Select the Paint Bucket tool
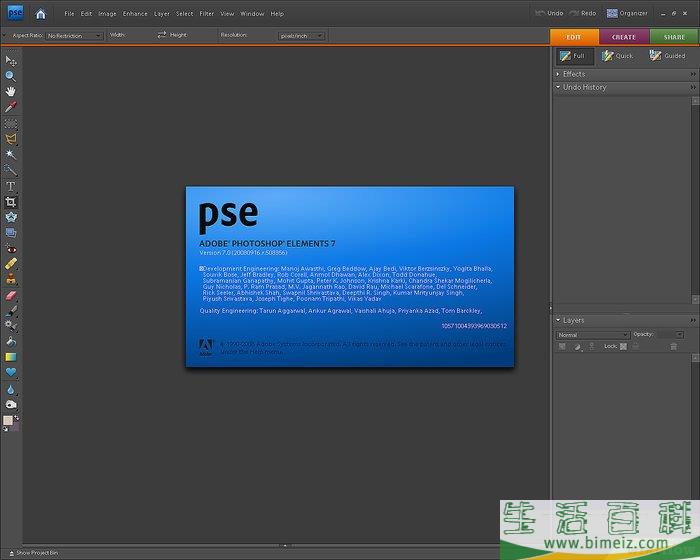 click(x=11, y=342)
